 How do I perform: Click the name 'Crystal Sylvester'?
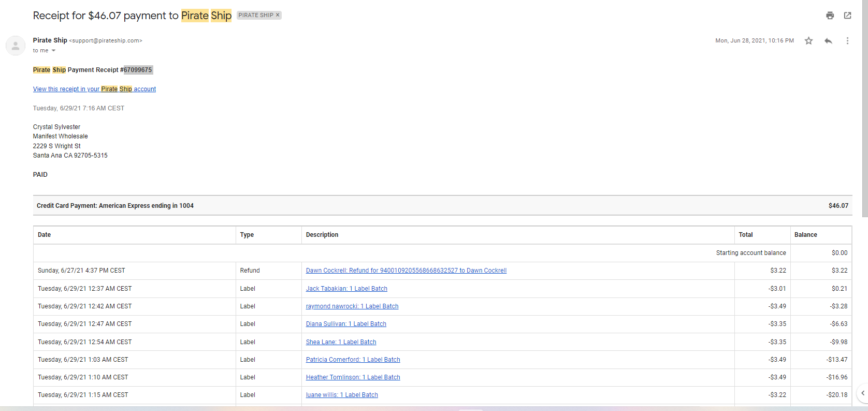[x=56, y=127]
